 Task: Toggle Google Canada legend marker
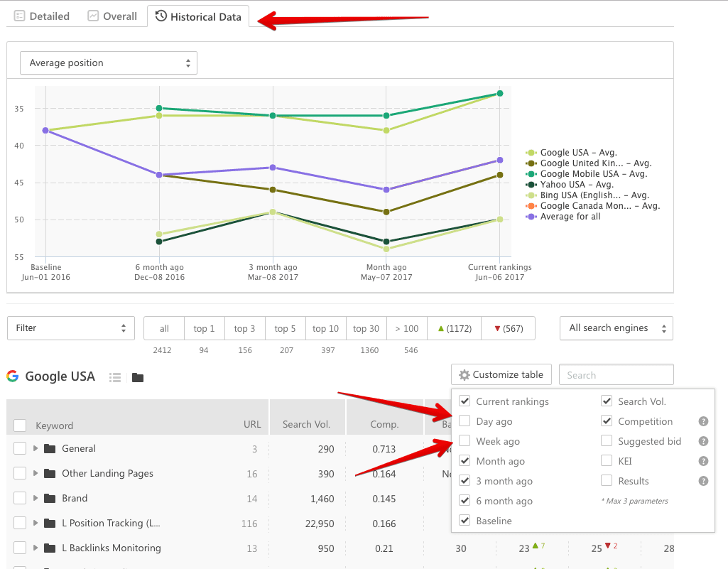531,206
